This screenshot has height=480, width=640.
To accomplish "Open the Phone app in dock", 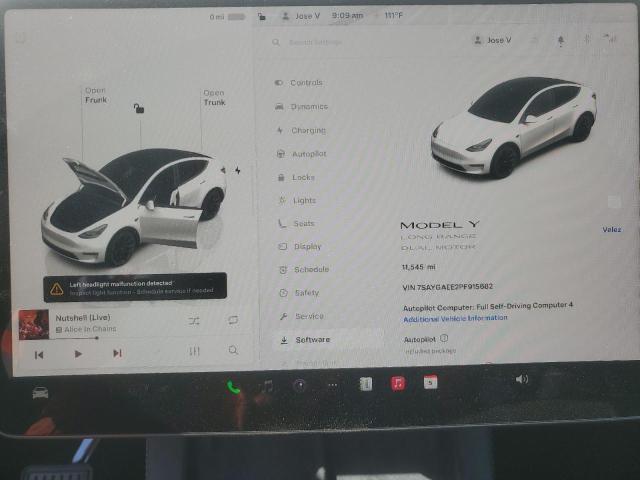I will [x=233, y=387].
